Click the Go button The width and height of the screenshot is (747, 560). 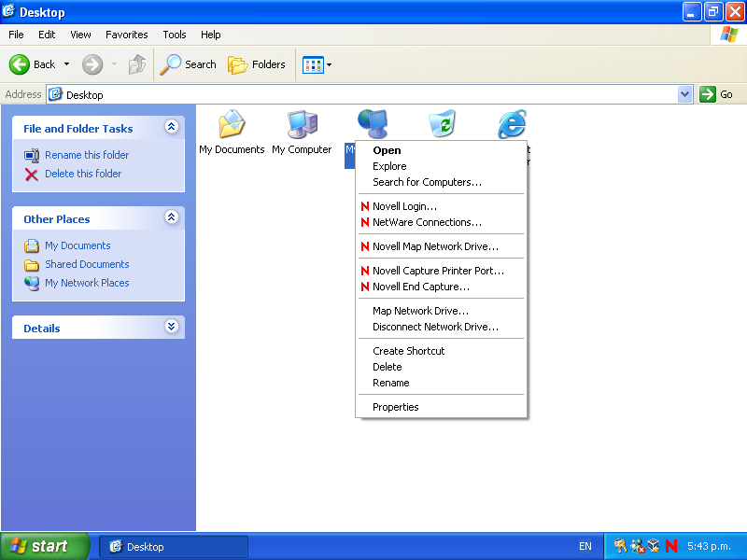coord(716,94)
